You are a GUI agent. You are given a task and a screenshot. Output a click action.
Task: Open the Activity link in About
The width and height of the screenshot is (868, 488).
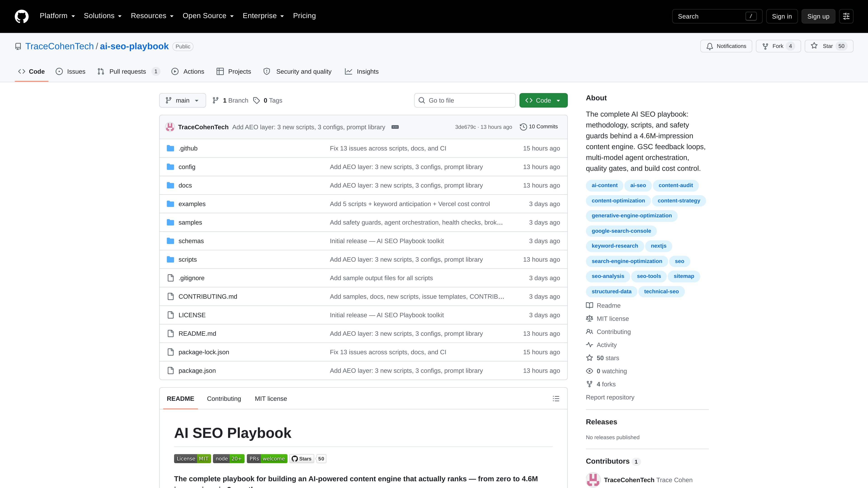tap(601, 345)
